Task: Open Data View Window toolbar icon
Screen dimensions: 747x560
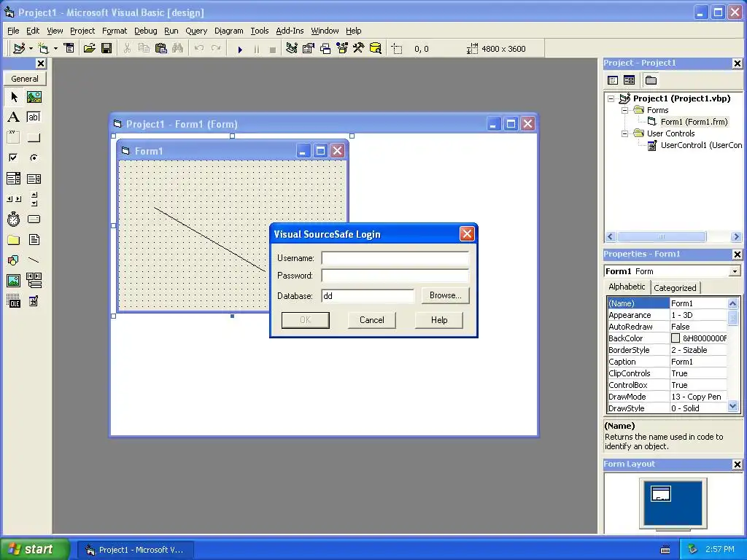Action: 376,48
